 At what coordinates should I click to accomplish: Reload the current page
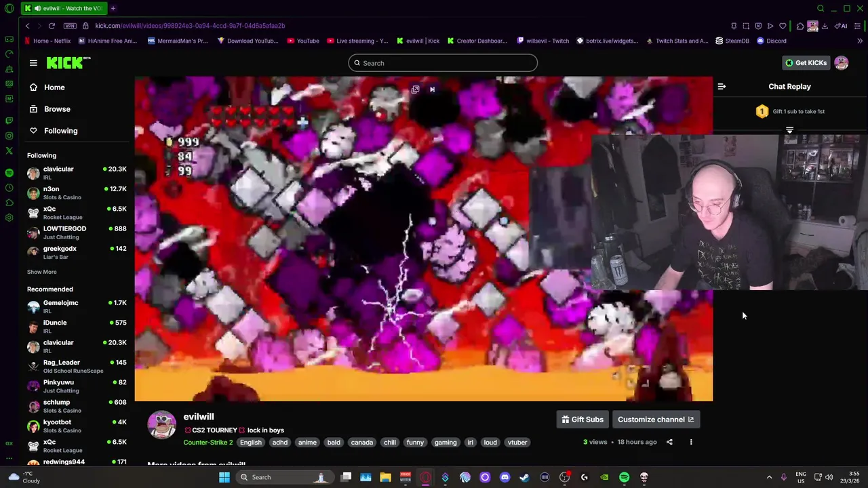point(52,26)
